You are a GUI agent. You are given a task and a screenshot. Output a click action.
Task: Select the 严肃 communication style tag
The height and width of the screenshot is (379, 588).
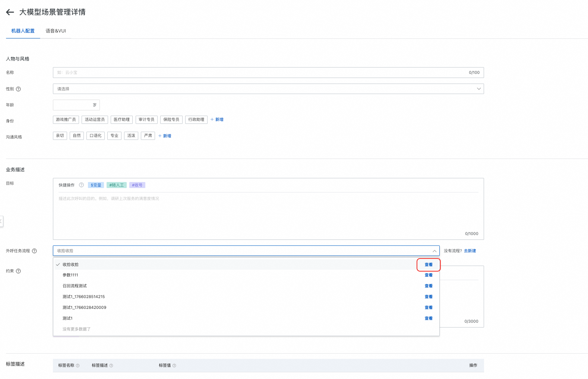pos(148,136)
